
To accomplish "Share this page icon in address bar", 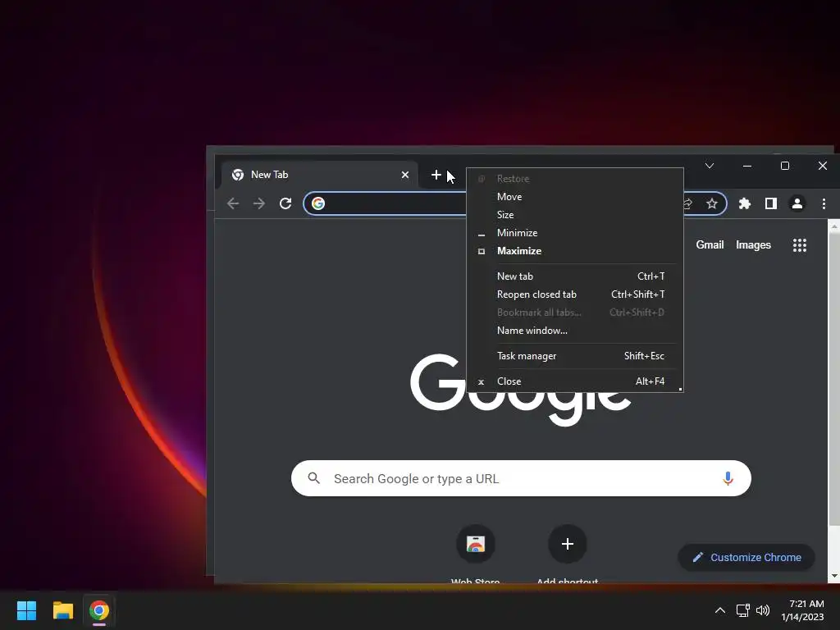I will pos(688,203).
